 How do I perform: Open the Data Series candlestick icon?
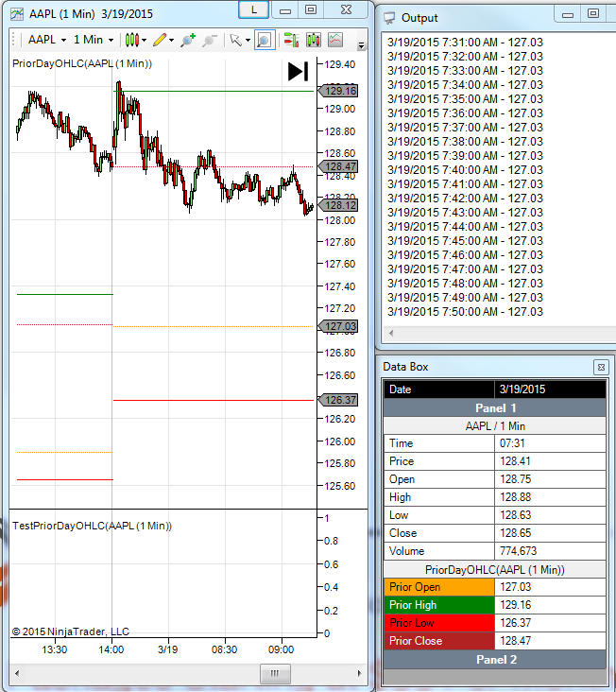[314, 40]
